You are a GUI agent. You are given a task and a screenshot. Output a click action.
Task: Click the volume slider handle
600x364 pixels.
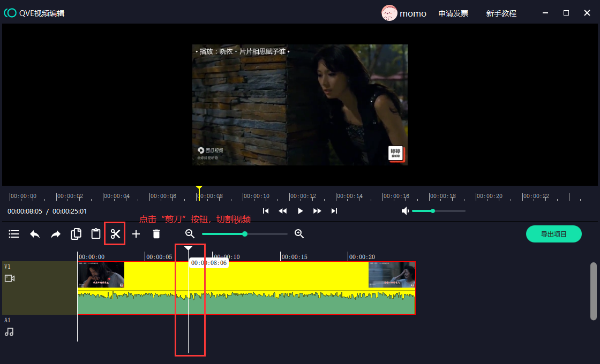[x=433, y=211]
